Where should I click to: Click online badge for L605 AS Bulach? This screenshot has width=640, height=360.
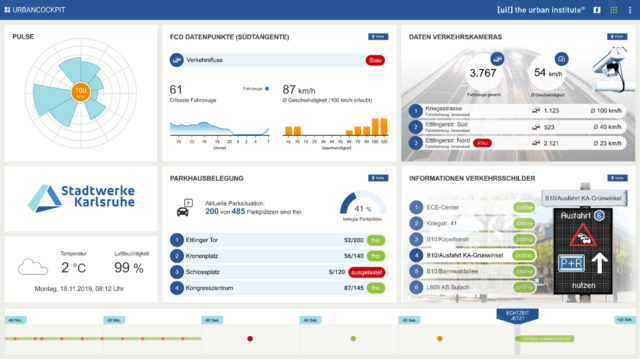coord(524,287)
